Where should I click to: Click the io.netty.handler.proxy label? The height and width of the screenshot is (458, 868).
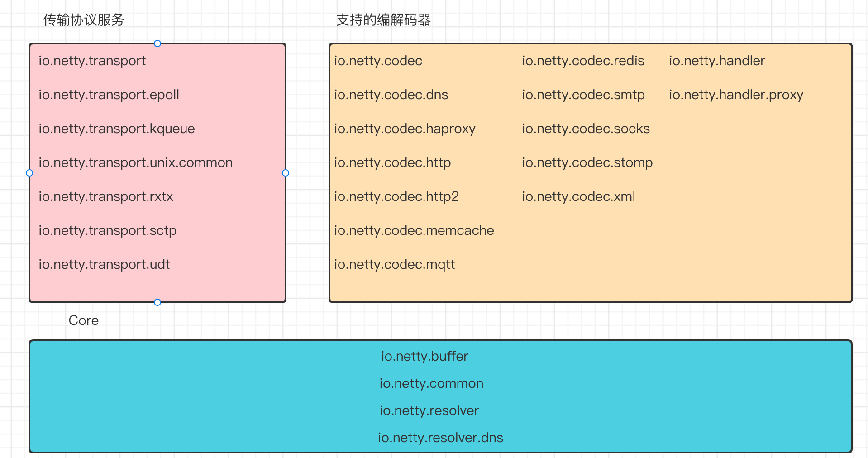(x=736, y=95)
